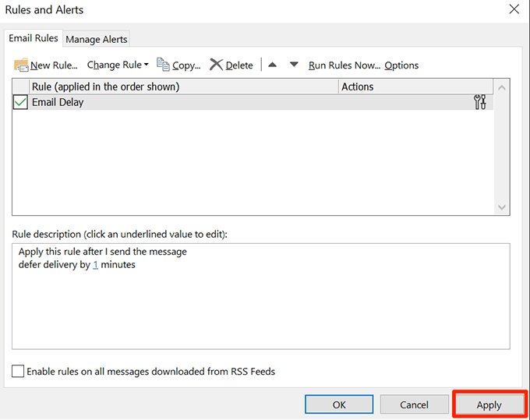Select the Email Rules tab
This screenshot has width=530, height=420.
[x=34, y=38]
